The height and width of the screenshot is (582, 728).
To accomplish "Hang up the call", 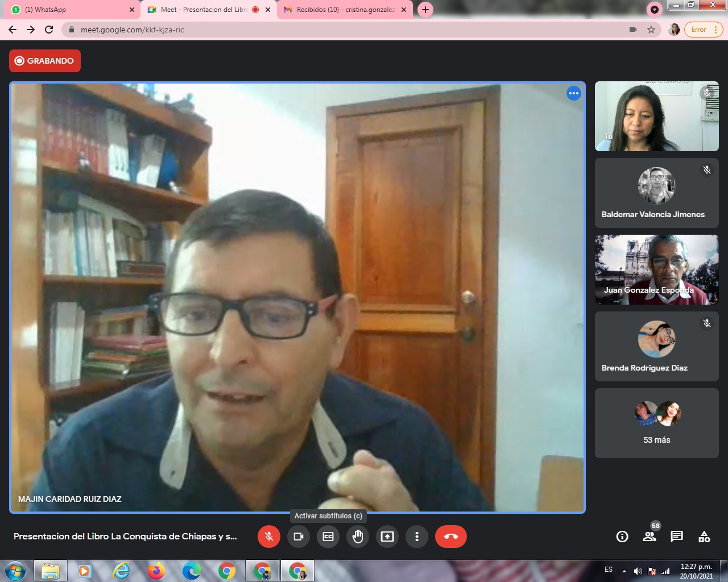I will [x=451, y=537].
